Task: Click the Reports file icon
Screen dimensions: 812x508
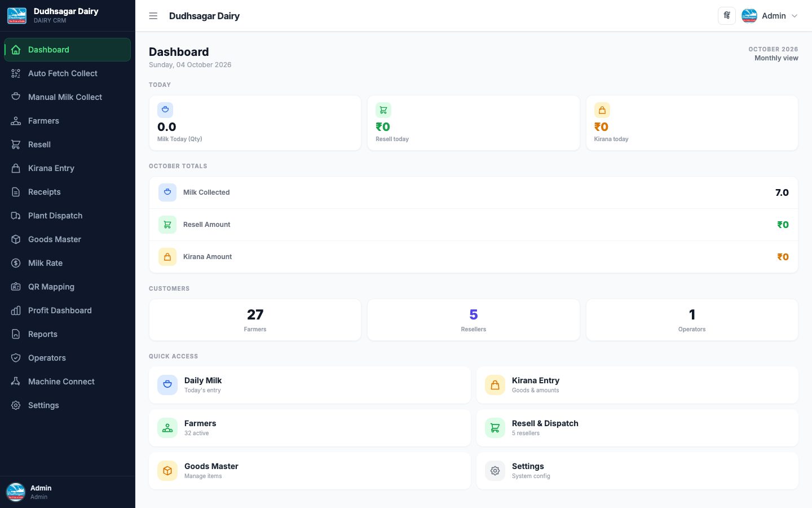Action: pos(16,334)
